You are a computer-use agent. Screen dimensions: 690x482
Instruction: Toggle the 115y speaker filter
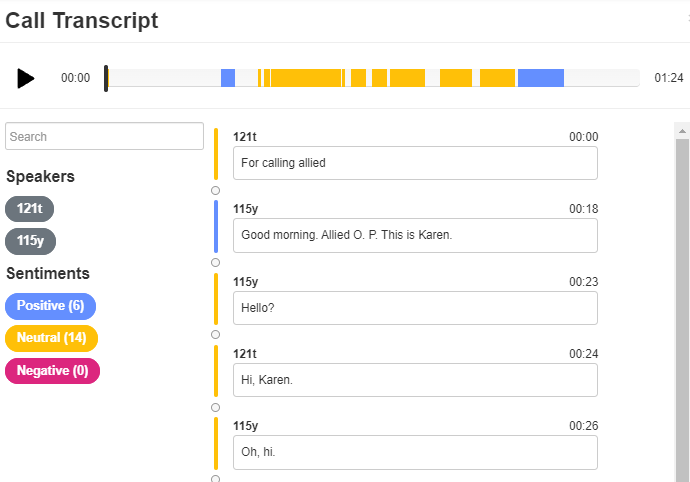pyautogui.click(x=30, y=241)
